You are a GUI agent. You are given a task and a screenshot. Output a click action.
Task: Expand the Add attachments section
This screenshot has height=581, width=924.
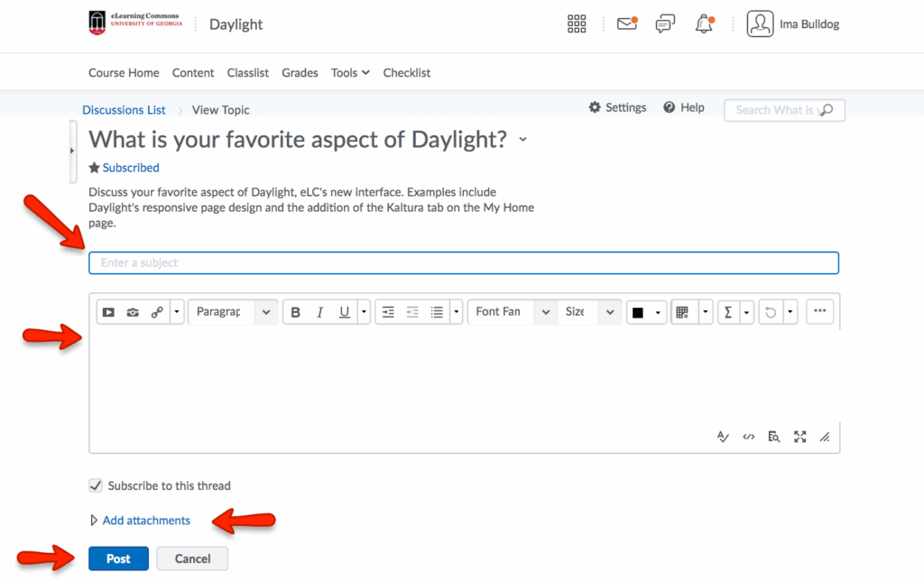click(x=145, y=521)
